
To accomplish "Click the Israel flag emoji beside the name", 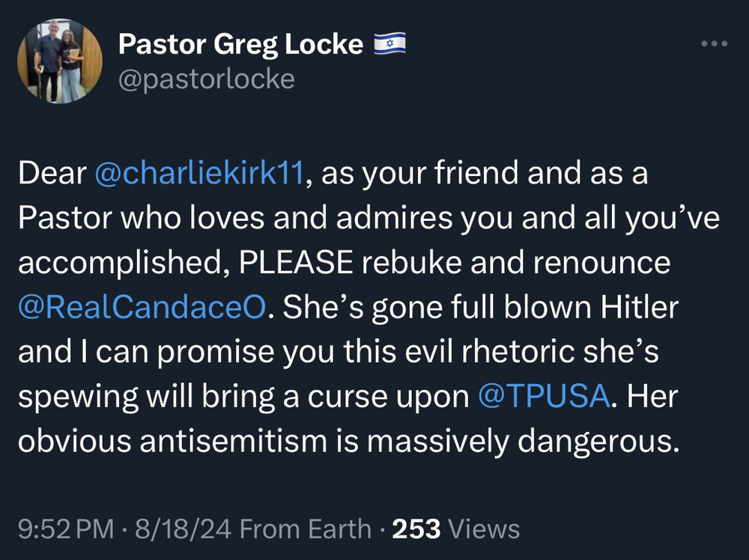I will pos(389,45).
